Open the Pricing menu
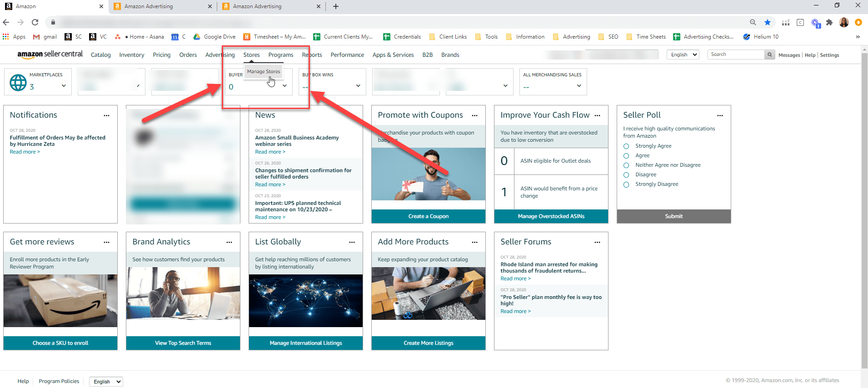The width and height of the screenshot is (868, 388). (162, 55)
